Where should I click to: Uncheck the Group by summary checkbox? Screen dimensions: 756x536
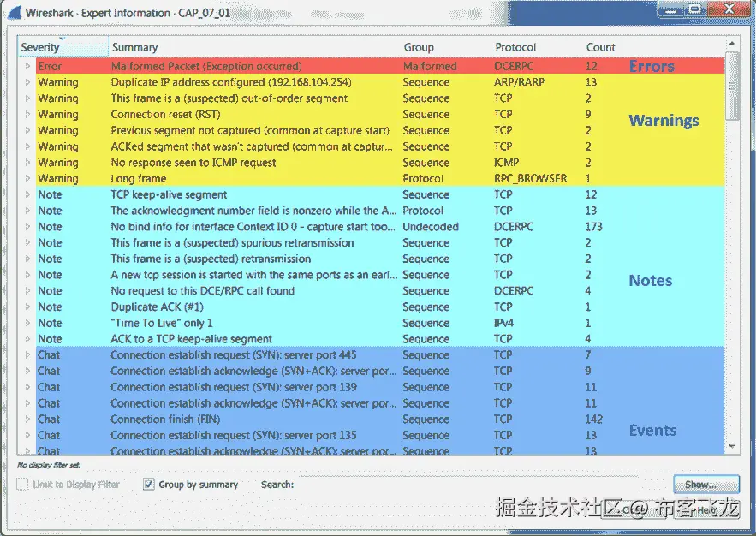(x=148, y=484)
